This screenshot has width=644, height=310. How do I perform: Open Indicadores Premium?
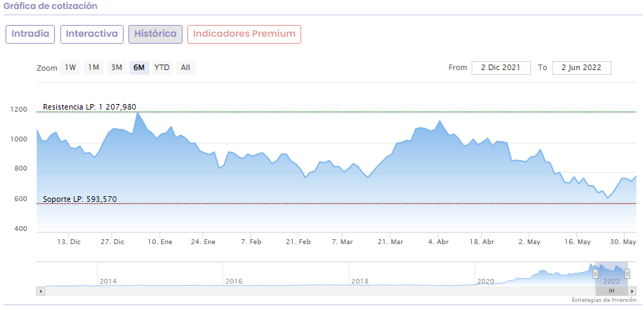244,34
